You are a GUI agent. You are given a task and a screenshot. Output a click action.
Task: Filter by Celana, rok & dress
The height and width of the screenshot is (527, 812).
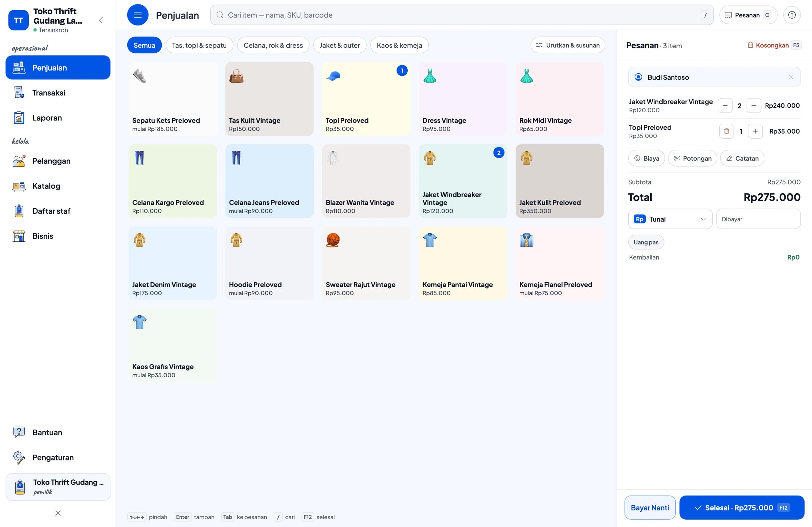pyautogui.click(x=273, y=45)
